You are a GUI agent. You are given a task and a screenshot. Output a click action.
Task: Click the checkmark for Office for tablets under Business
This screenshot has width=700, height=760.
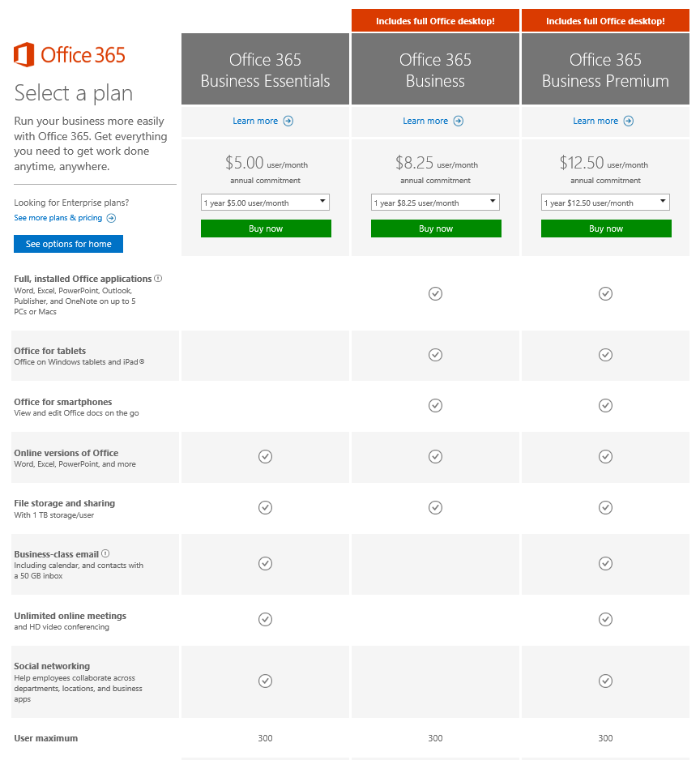coord(435,355)
